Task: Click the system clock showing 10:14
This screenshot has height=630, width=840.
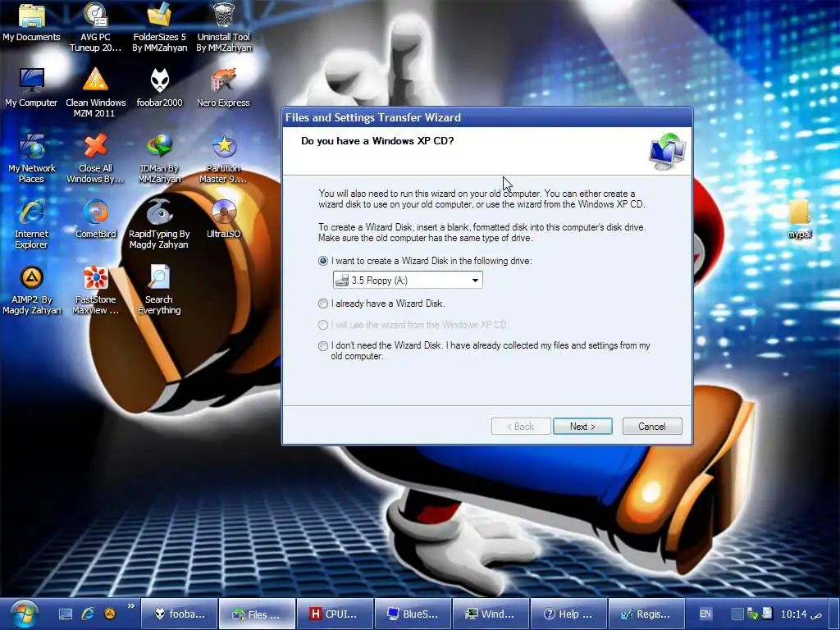Action: (801, 614)
